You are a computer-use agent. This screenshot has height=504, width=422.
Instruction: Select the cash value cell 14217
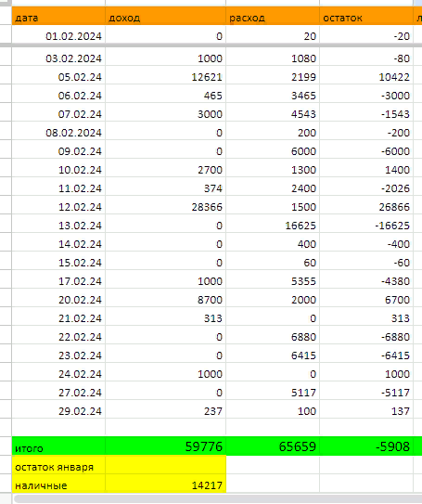coord(165,485)
